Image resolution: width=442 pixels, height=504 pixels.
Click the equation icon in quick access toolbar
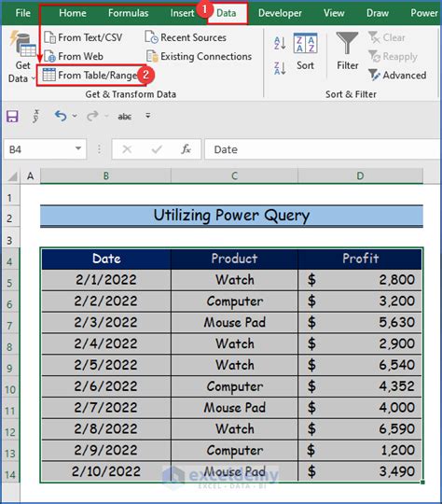click(x=35, y=116)
